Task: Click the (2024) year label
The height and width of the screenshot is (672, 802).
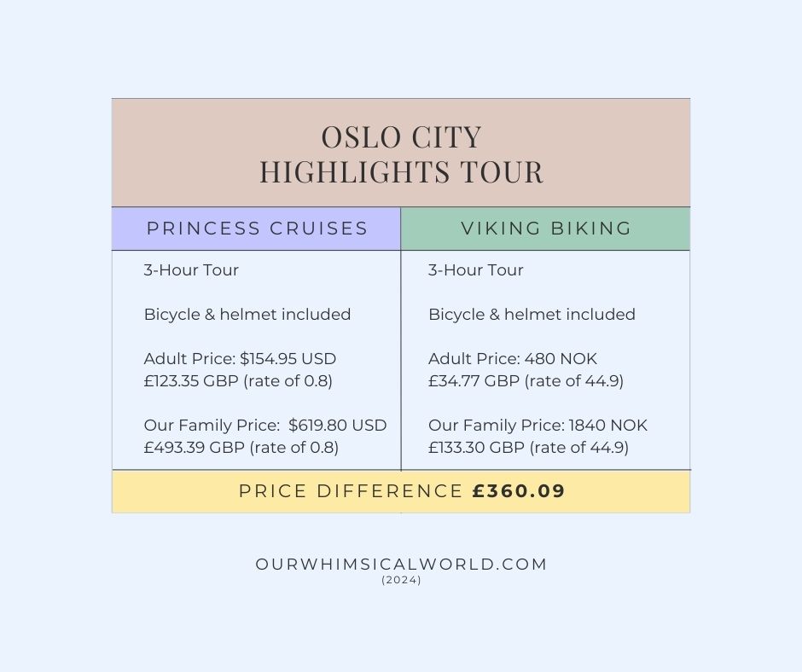Action: click(401, 580)
